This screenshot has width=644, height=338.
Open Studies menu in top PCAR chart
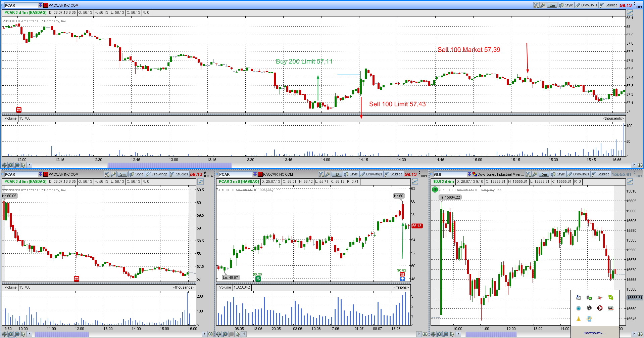coord(608,5)
